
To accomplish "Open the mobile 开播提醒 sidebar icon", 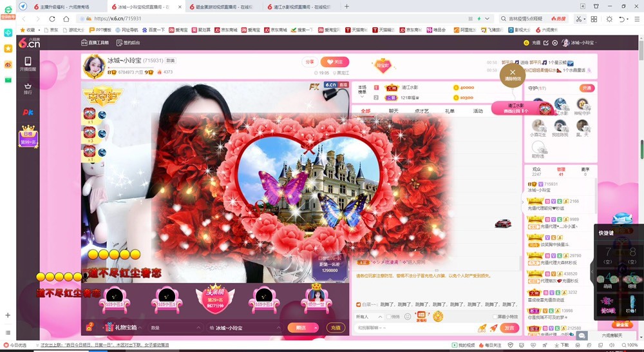I will (28, 64).
